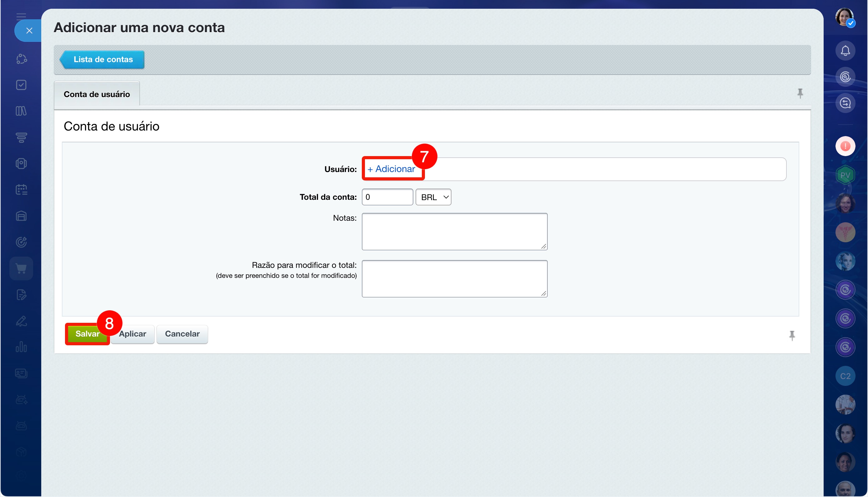Open the C2 chat bubble

tap(845, 376)
